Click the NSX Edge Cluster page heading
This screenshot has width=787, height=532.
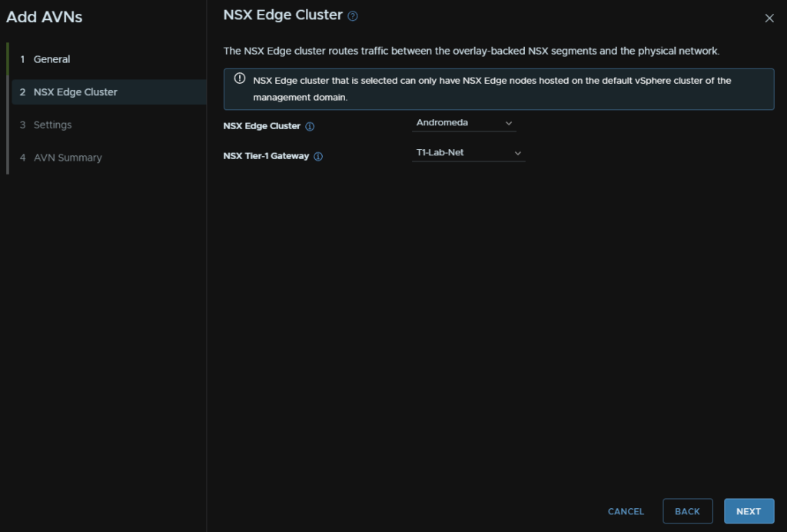coord(283,15)
